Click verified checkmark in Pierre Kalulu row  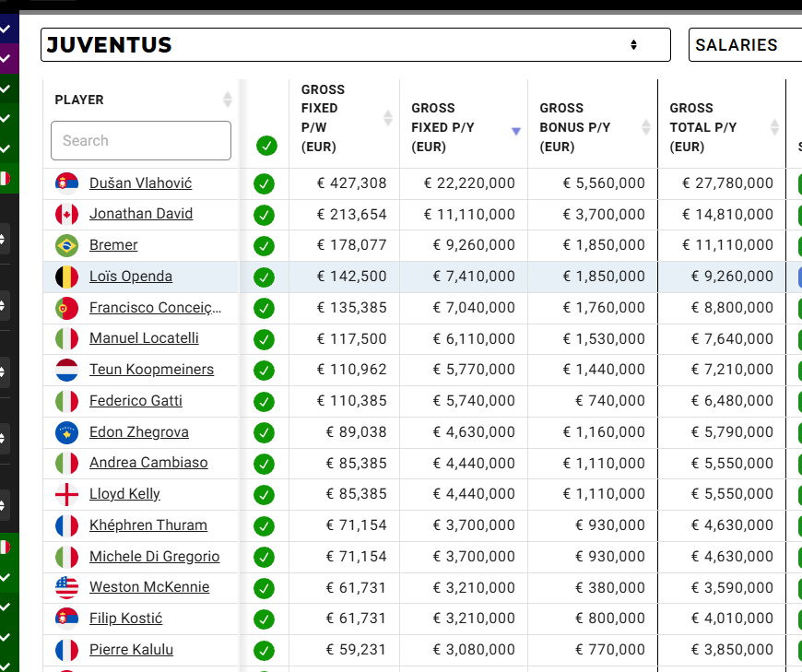pos(264,651)
